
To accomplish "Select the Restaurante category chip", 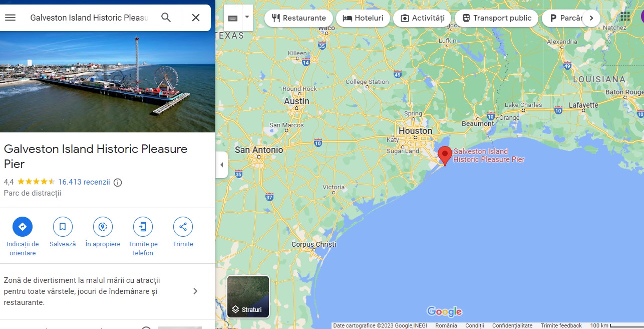I will coord(298,18).
